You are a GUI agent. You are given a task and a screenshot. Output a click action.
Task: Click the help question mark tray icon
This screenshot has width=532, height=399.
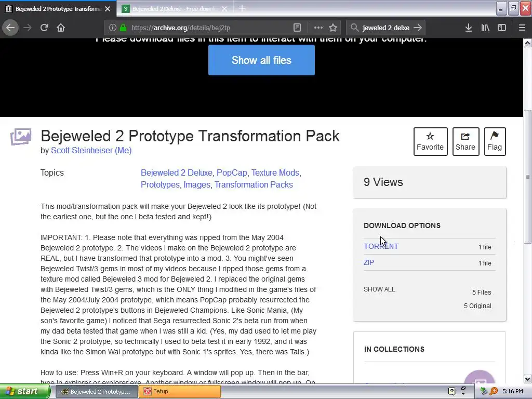(x=451, y=391)
